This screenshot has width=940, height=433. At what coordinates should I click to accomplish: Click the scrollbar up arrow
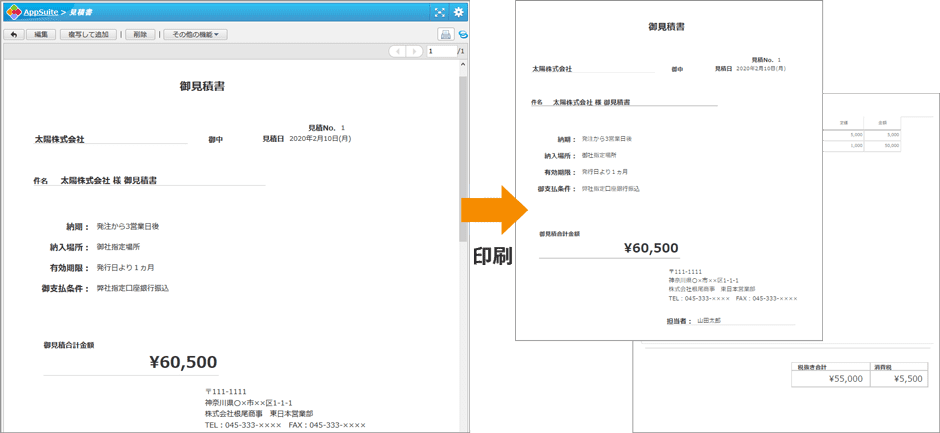[463, 65]
